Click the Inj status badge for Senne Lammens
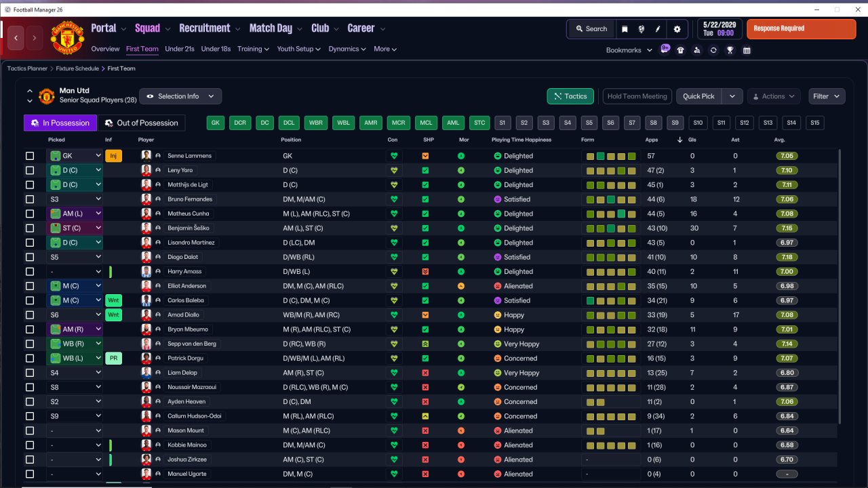The image size is (868, 488). coord(113,156)
